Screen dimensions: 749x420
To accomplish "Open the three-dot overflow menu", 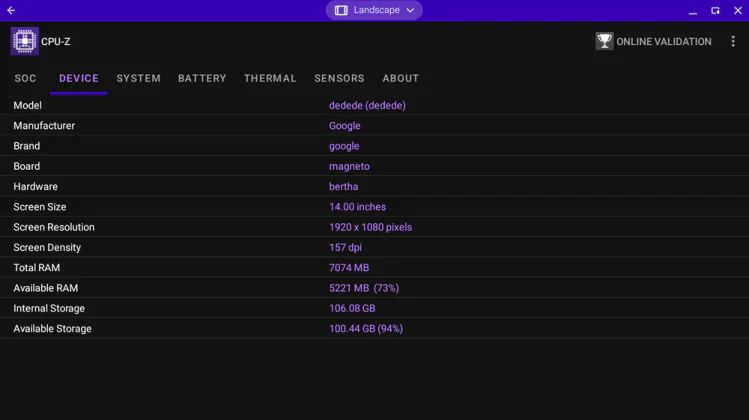I will point(733,42).
